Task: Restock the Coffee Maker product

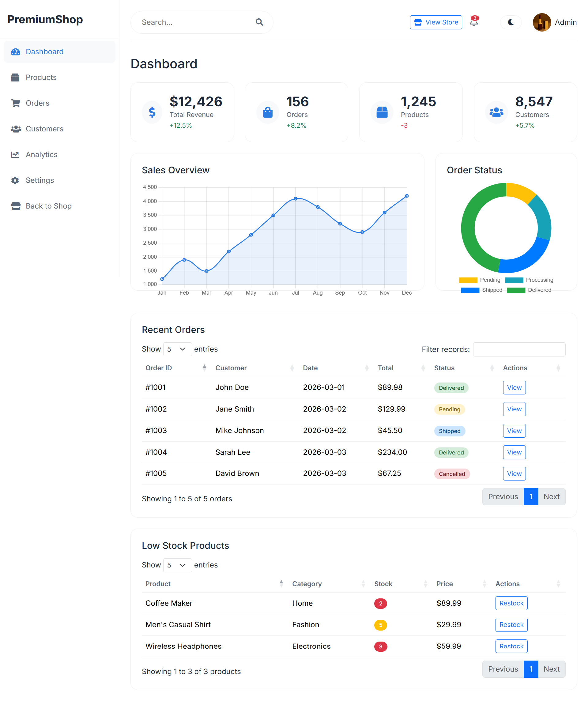Action: click(511, 603)
